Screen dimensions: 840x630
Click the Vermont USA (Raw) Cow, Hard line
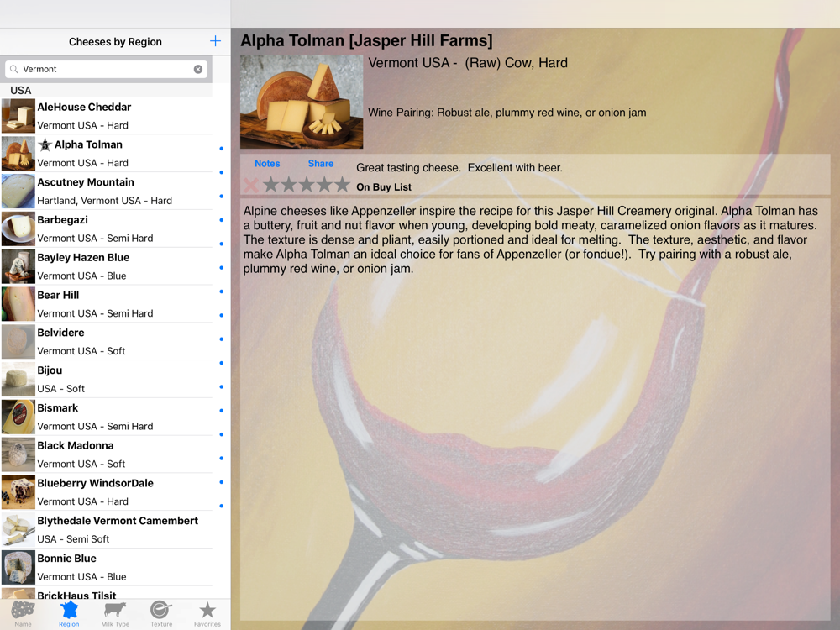[x=468, y=63]
